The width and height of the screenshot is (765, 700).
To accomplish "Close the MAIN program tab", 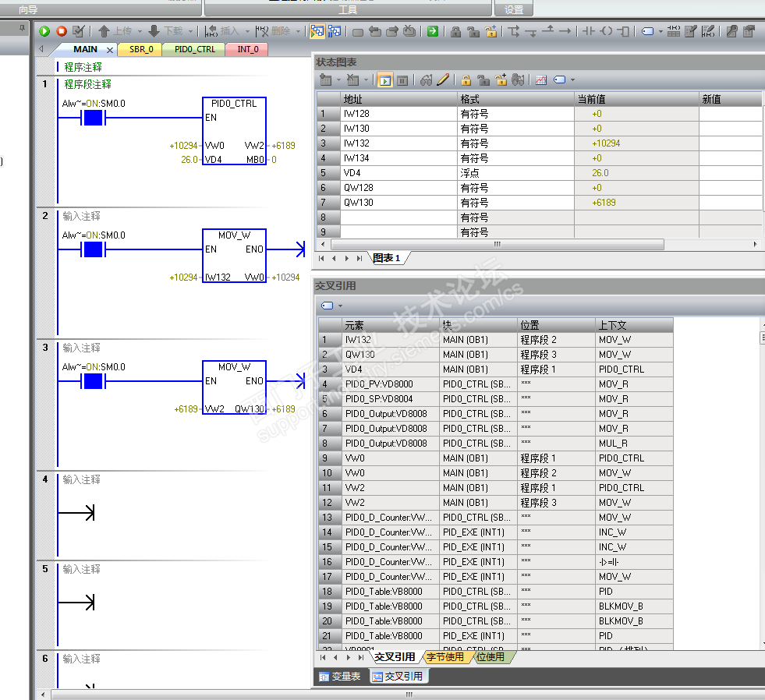I will (x=110, y=50).
